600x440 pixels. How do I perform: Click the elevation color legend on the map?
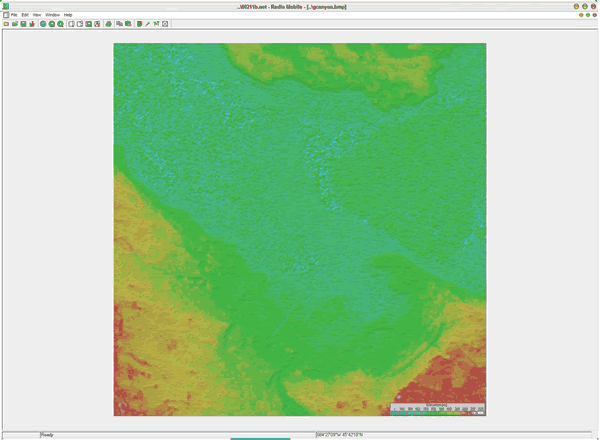(x=438, y=408)
